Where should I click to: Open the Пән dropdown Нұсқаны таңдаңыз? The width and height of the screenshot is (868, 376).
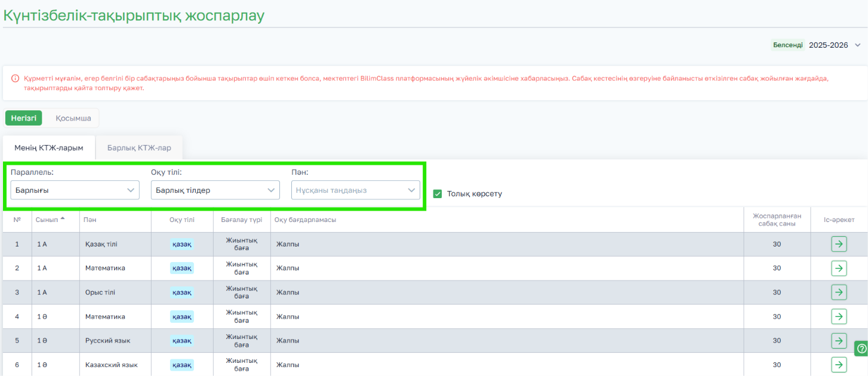pos(356,190)
